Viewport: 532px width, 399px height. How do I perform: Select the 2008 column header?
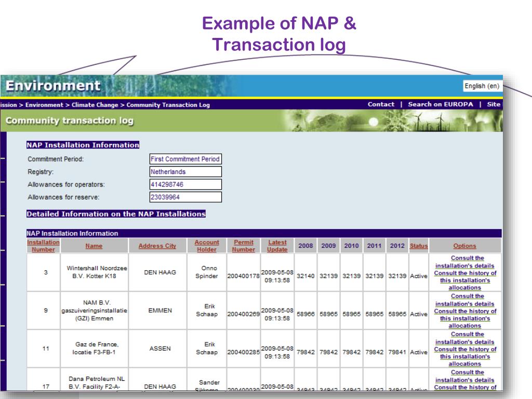305,246
